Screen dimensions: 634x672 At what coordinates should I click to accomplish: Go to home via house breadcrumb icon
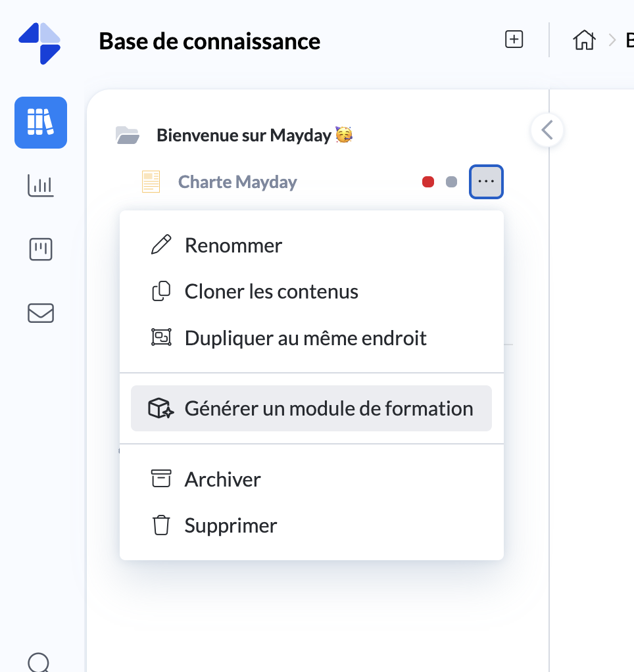tap(584, 40)
